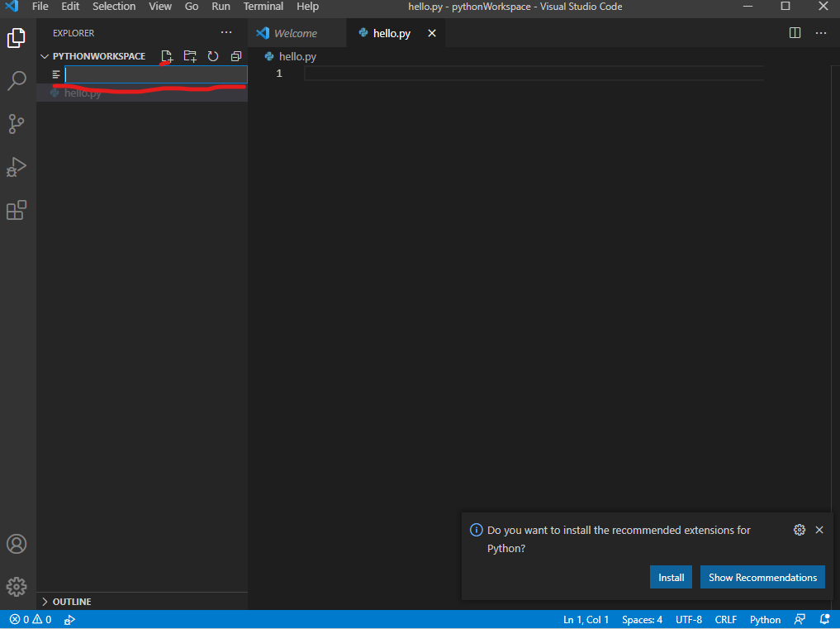
Task: Open notification settings gear icon
Action: [x=800, y=530]
